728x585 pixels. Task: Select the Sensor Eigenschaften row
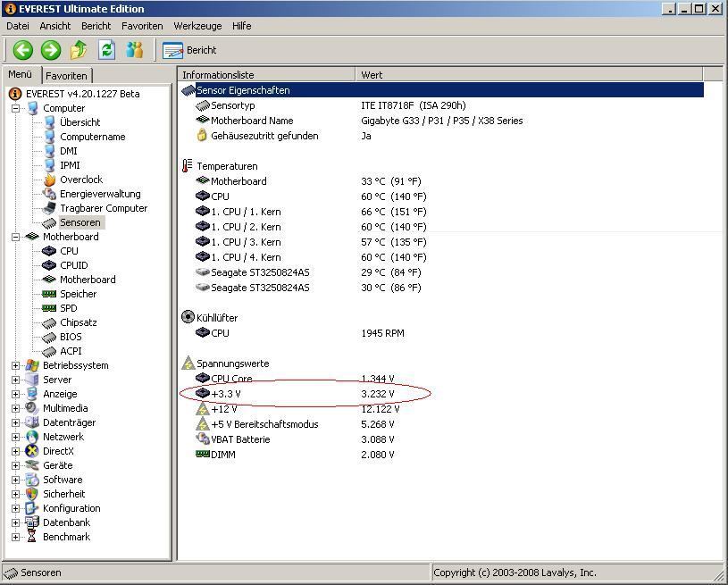click(442, 90)
